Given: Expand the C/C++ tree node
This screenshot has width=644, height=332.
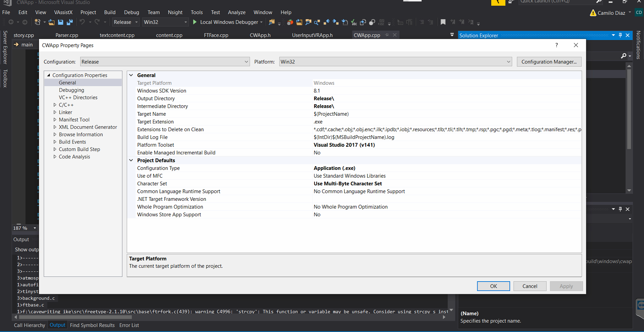Looking at the screenshot, I should point(55,105).
